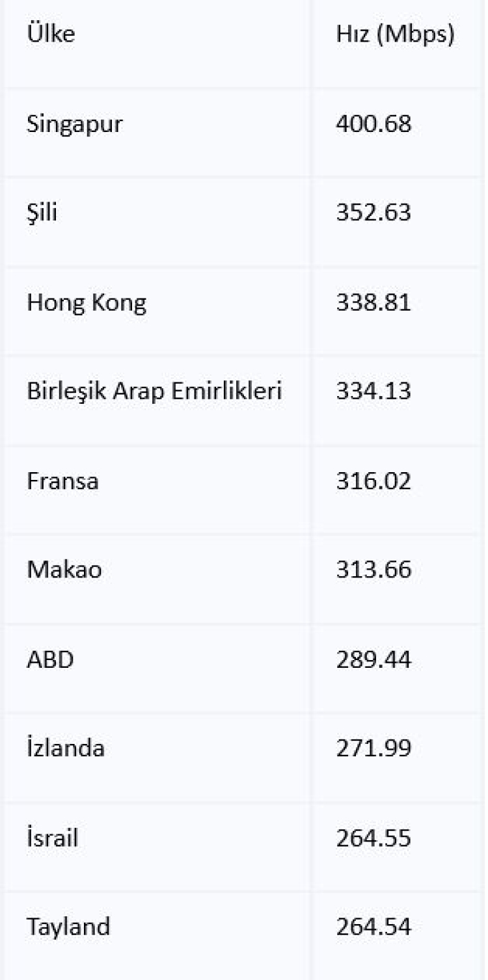Click the 271.99 speed value
The image size is (488, 980).
373,748
